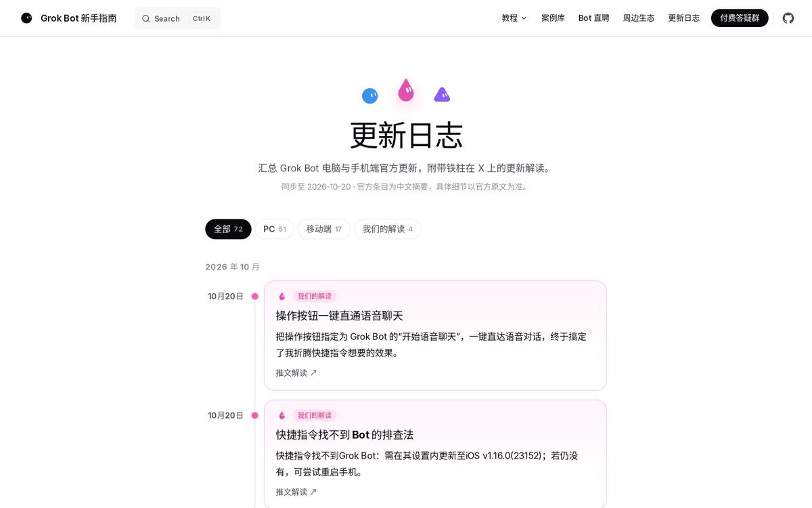The width and height of the screenshot is (812, 508).
Task: Click the 快捷指令找不到 Bot 的排查法 title
Action: click(x=344, y=435)
